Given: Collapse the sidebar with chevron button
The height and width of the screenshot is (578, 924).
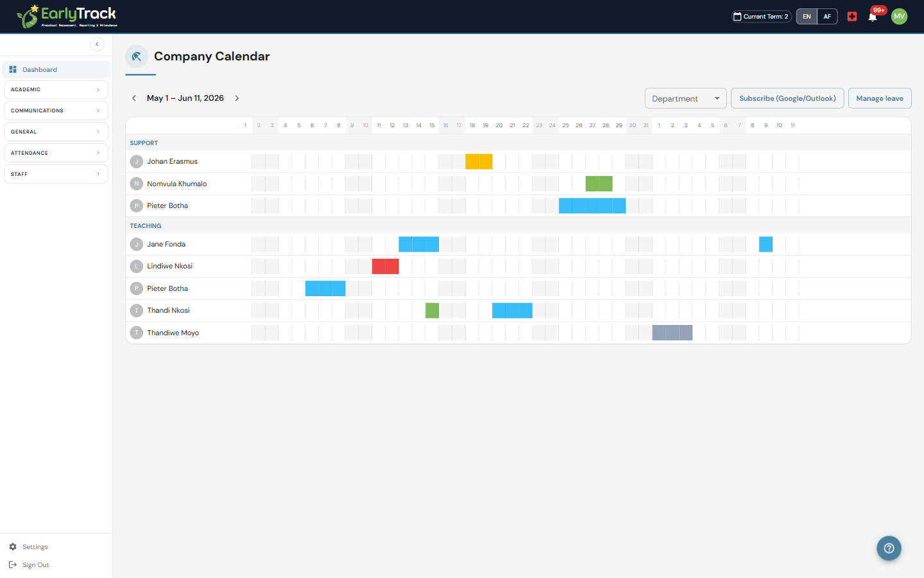Looking at the screenshot, I should tap(97, 44).
